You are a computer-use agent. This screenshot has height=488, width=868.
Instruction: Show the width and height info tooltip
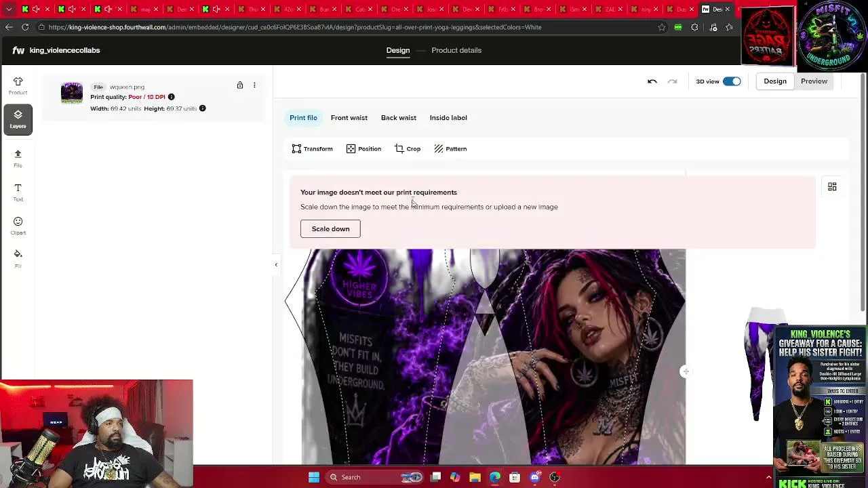point(202,108)
